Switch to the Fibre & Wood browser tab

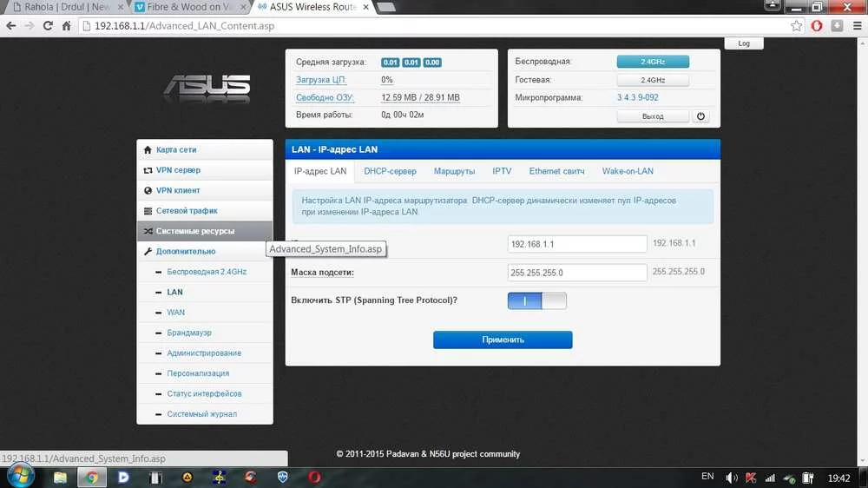click(188, 7)
